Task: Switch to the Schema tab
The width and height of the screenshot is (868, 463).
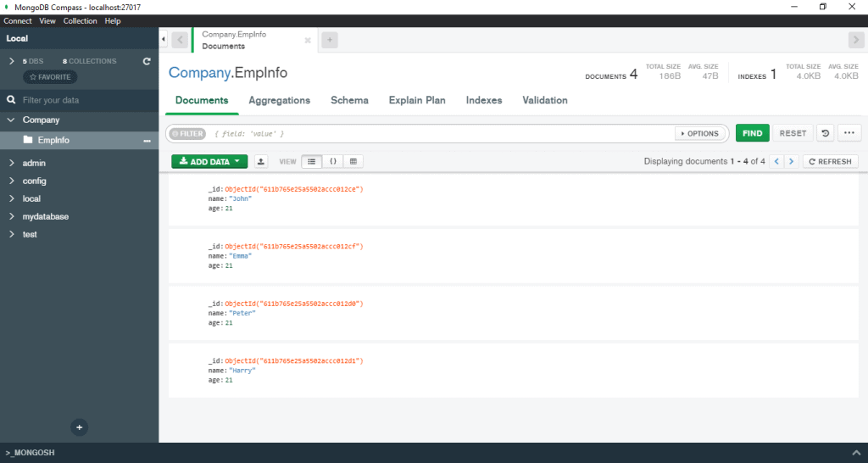Action: [349, 100]
